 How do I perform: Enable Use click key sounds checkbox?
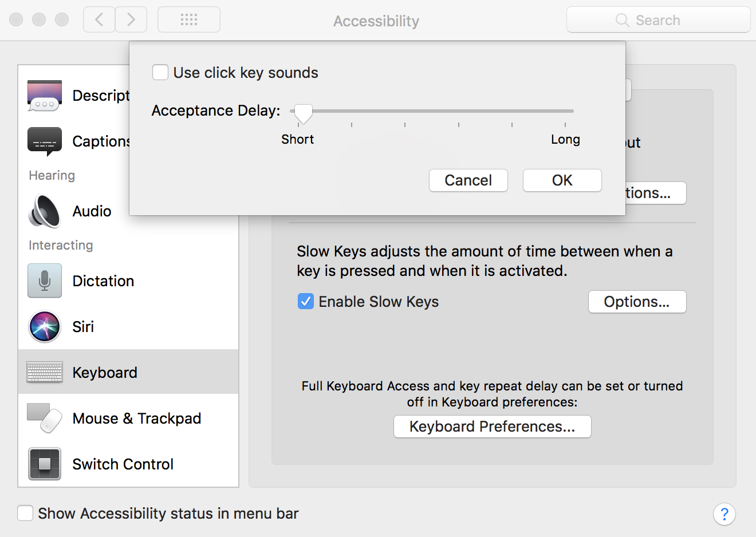[x=160, y=73]
